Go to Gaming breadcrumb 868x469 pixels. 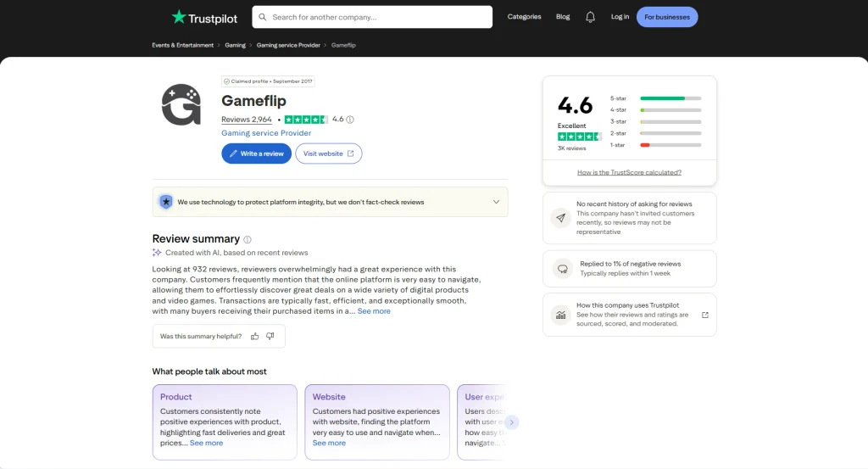click(x=236, y=46)
